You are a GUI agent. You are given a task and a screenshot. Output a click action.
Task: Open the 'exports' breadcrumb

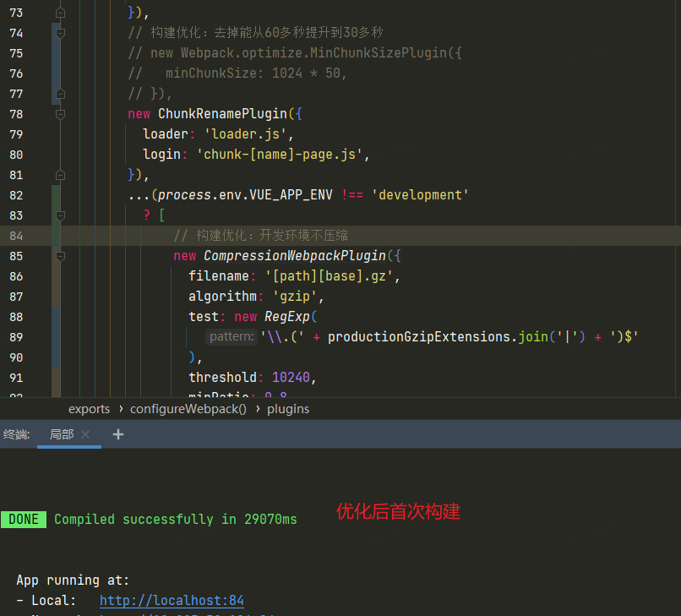point(89,409)
